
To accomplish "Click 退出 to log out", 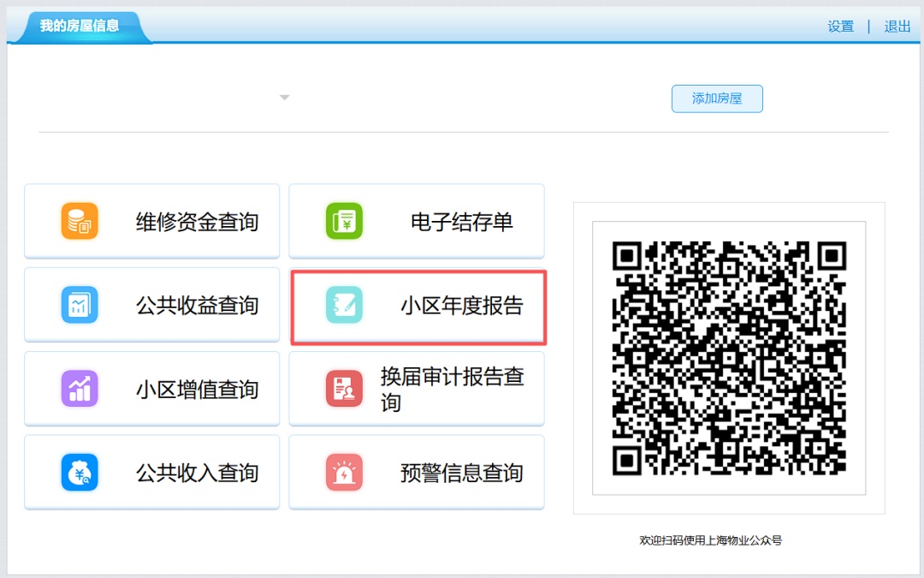I will pos(897,27).
